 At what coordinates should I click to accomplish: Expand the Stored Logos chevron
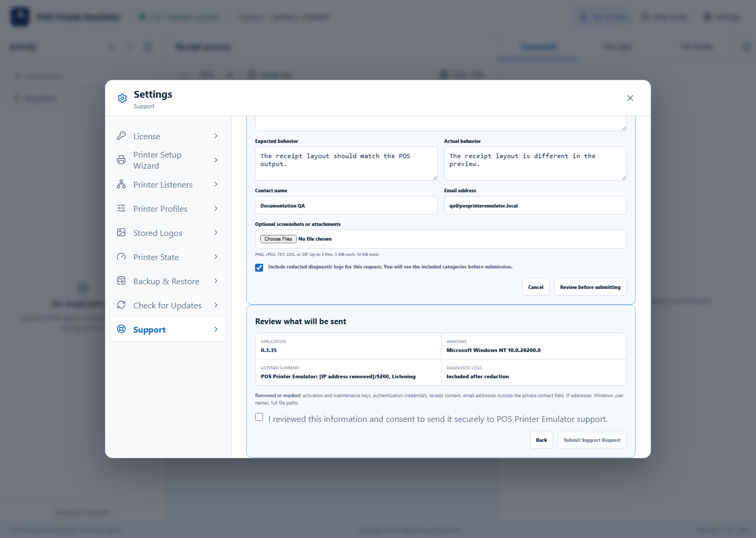pos(216,233)
